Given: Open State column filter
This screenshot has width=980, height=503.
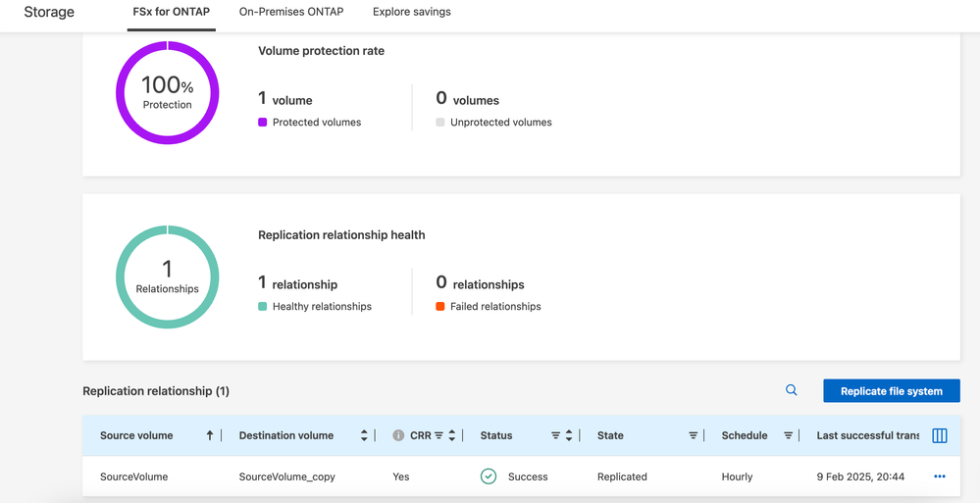Looking at the screenshot, I should click(693, 435).
